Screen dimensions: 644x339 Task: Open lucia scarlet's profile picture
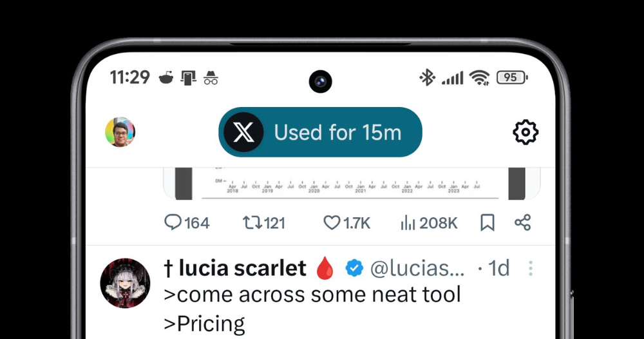(x=126, y=284)
